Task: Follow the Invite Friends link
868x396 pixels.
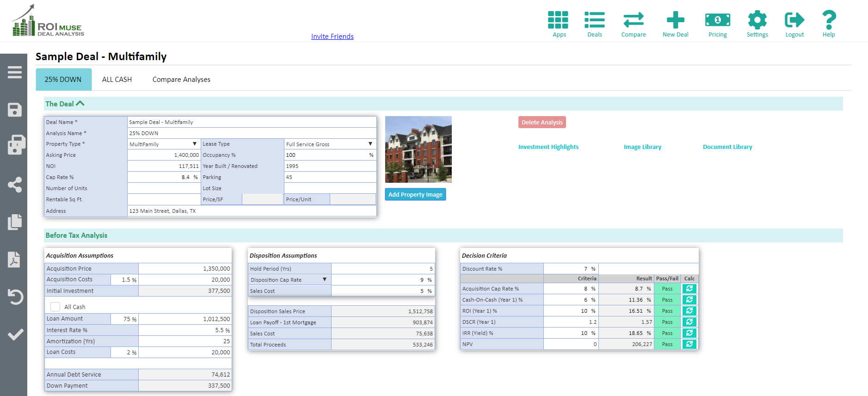Action: [x=332, y=37]
